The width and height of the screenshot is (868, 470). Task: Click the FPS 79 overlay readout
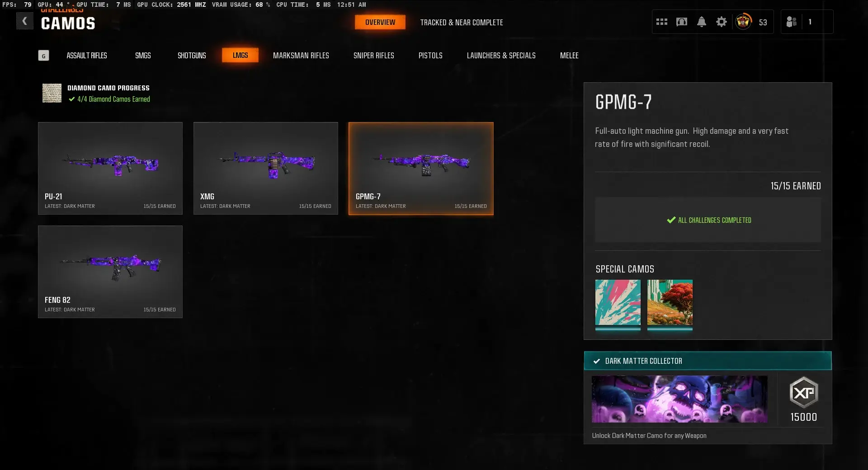[17, 5]
